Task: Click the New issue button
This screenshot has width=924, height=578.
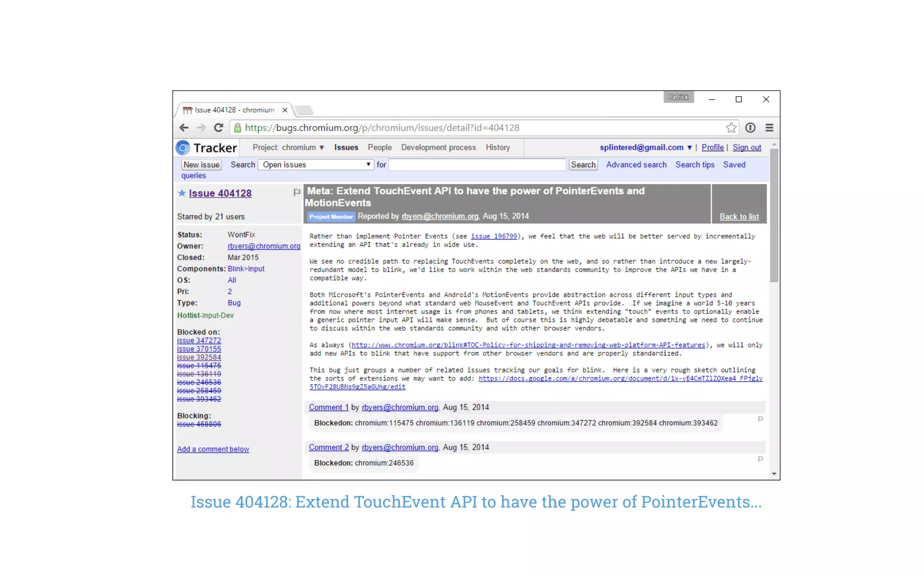Action: (x=201, y=165)
